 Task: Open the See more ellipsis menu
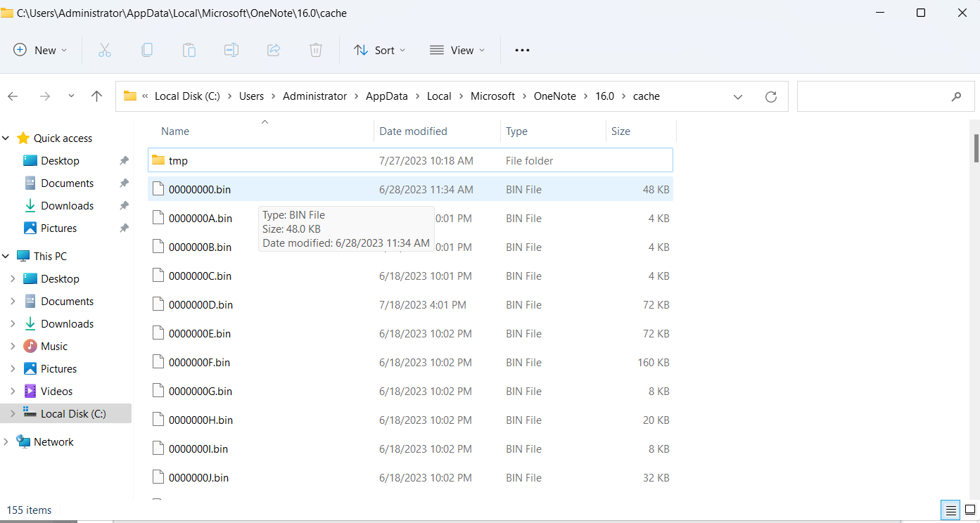(x=522, y=50)
